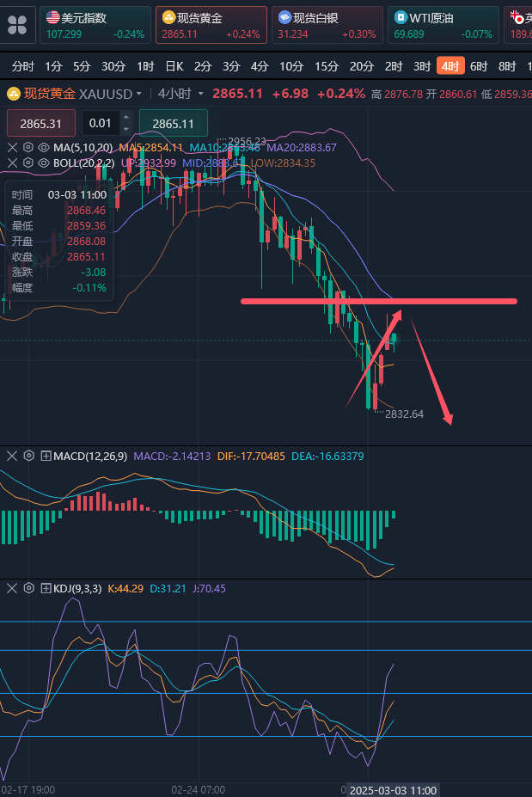Click the BOLL(20,2,2) indicator label

84,163
